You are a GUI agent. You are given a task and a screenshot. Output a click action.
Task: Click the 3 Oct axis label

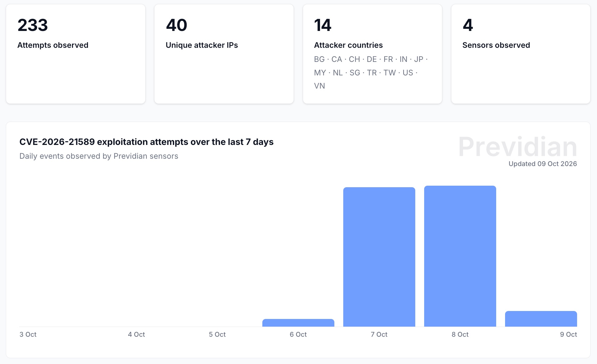[x=28, y=334]
